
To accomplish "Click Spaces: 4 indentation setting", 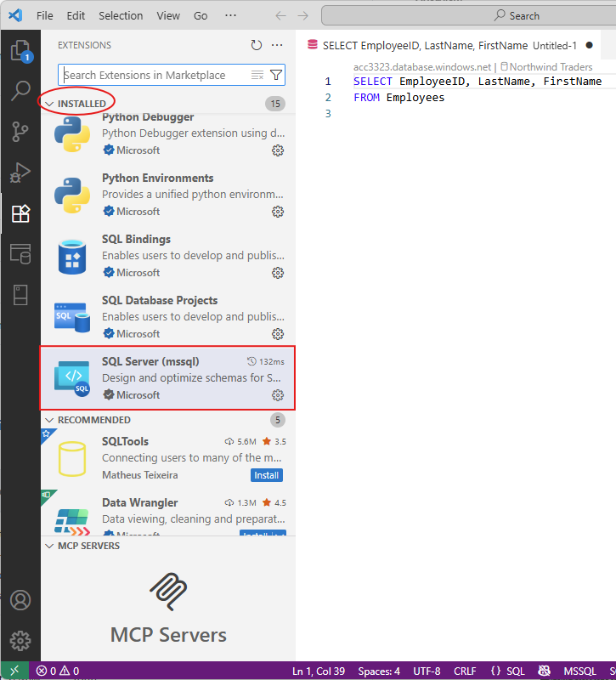I will [x=379, y=671].
